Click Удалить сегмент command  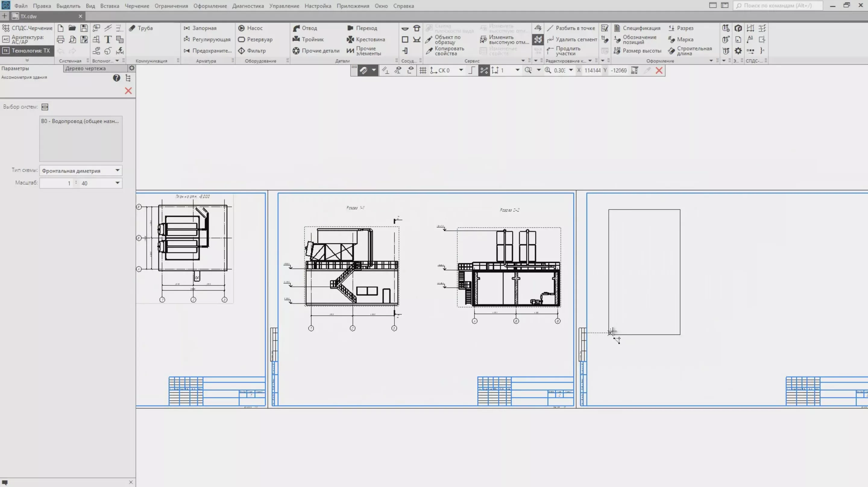coord(572,39)
